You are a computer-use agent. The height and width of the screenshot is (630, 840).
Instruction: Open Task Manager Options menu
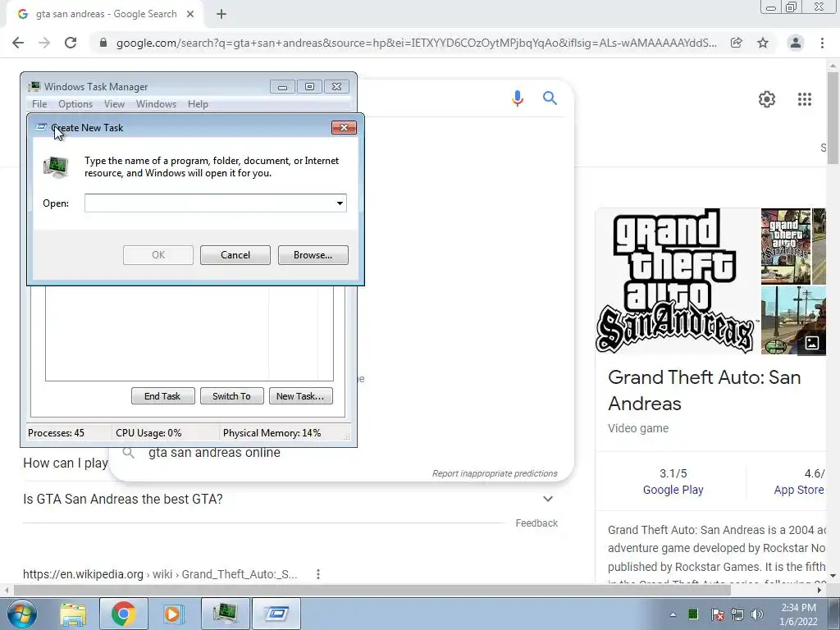point(75,104)
